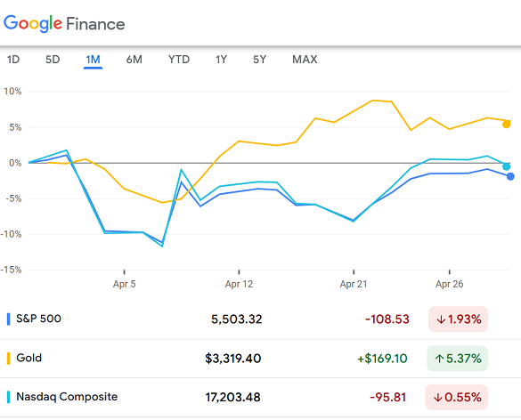Click the Gold yellow color marker
The image size is (521, 420).
pos(8,359)
